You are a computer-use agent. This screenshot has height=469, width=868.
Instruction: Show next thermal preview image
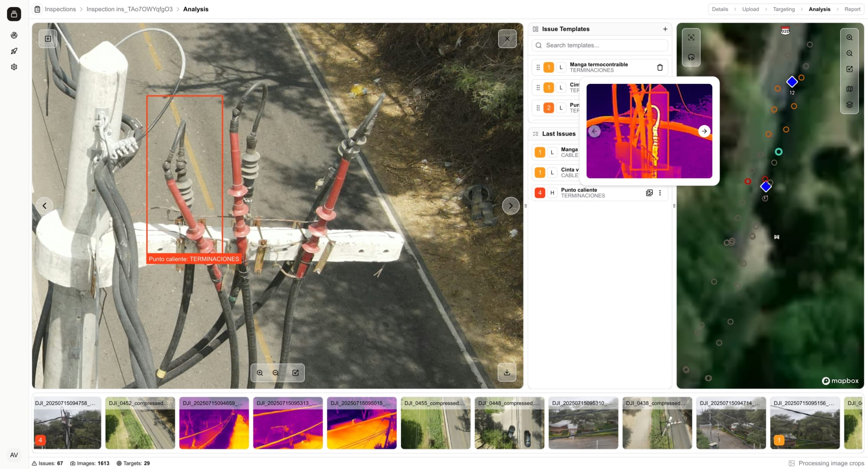704,131
